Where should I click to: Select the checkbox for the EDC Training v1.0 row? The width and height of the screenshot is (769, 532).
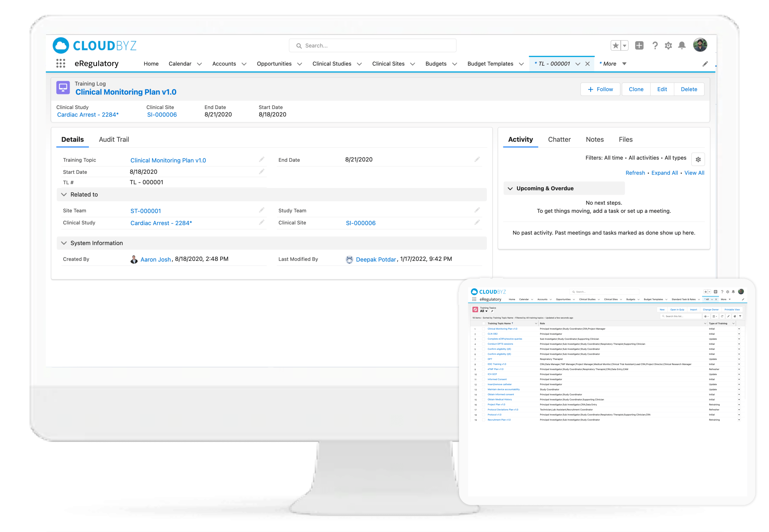tap(483, 364)
